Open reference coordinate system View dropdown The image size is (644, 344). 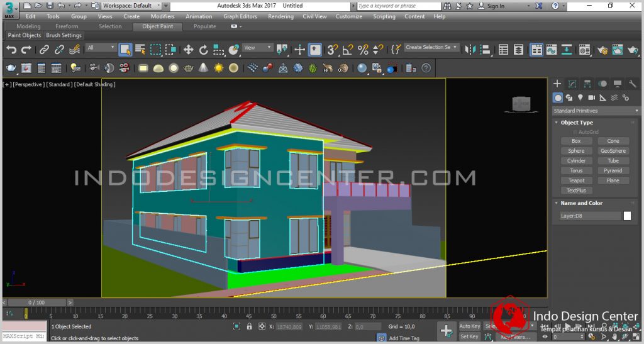[x=257, y=48]
